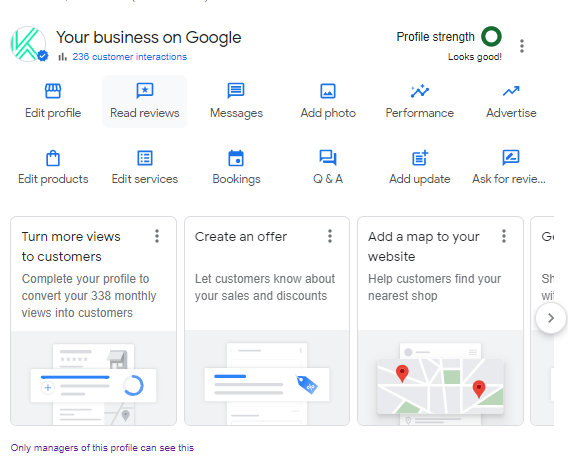Image resolution: width=568 pixels, height=462 pixels.
Task: Click the Advertise trending arrow icon
Action: click(511, 91)
